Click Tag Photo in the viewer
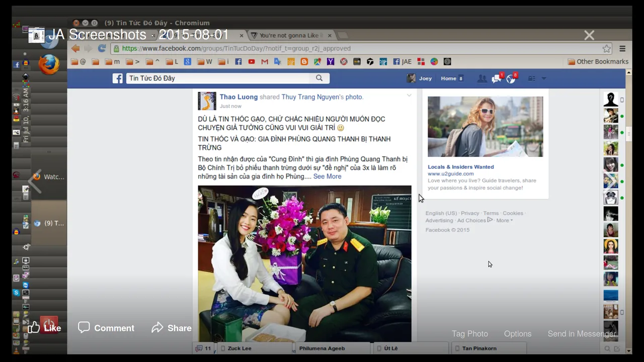This screenshot has height=362, width=644. (470, 334)
